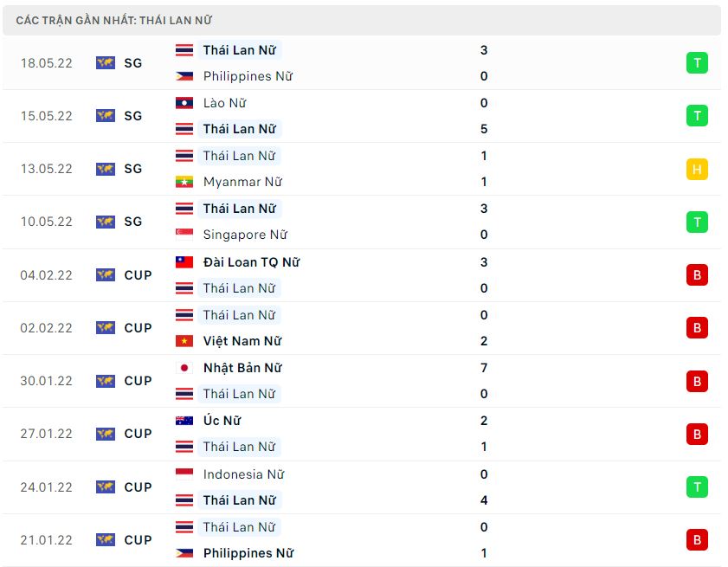Click the green T badge for 18.05.22 match
The width and height of the screenshot is (728, 567).
pyautogui.click(x=697, y=62)
